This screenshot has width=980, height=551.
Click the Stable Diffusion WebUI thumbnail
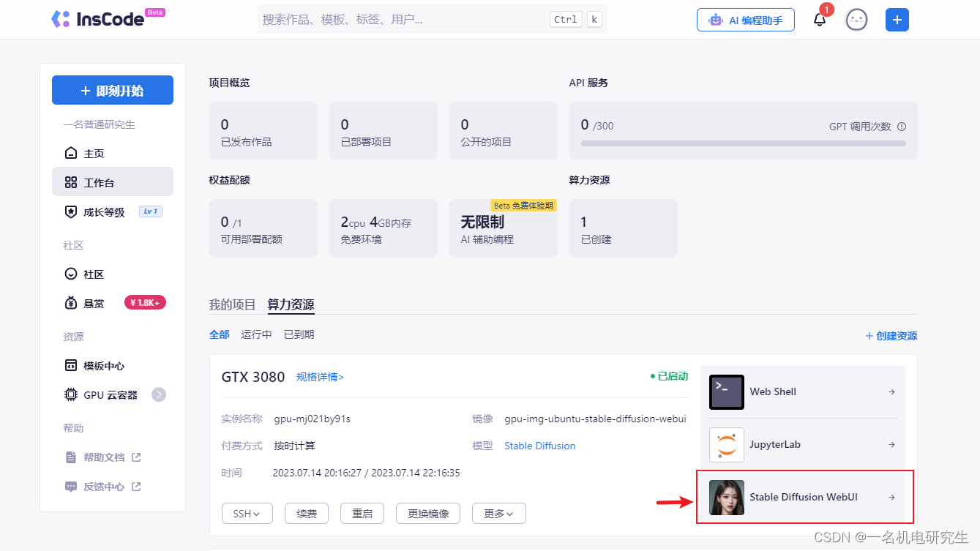tap(727, 498)
